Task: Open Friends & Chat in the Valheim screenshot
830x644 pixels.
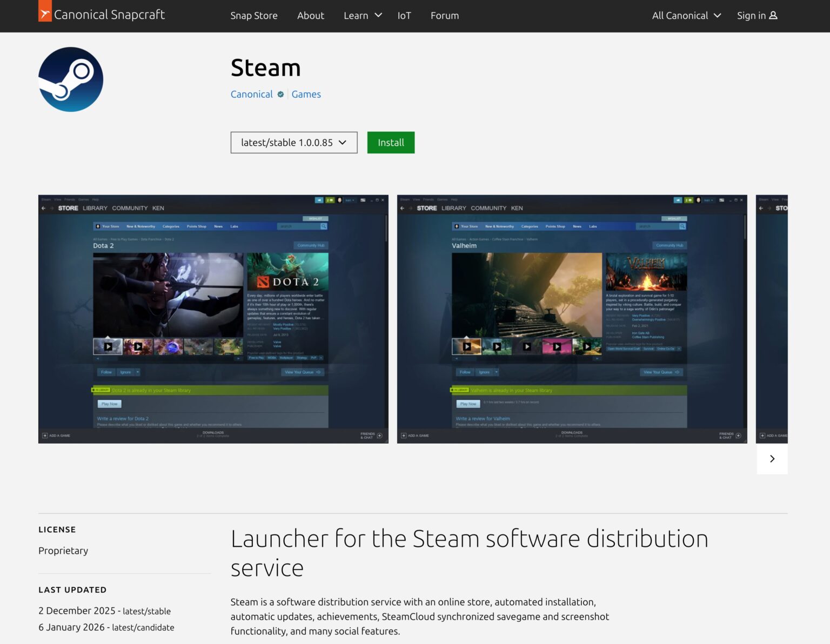Action: click(x=727, y=435)
